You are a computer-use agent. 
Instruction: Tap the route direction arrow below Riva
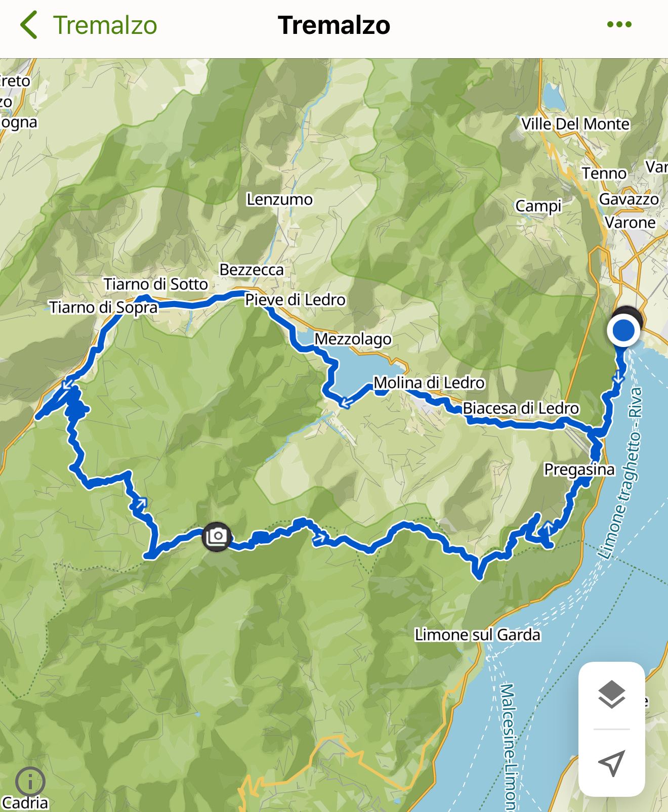[618, 377]
